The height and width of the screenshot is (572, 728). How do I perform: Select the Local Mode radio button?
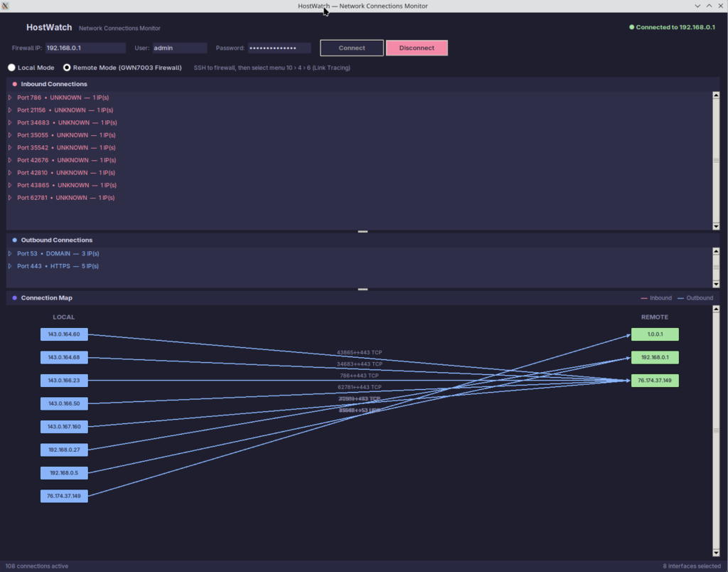click(x=11, y=68)
